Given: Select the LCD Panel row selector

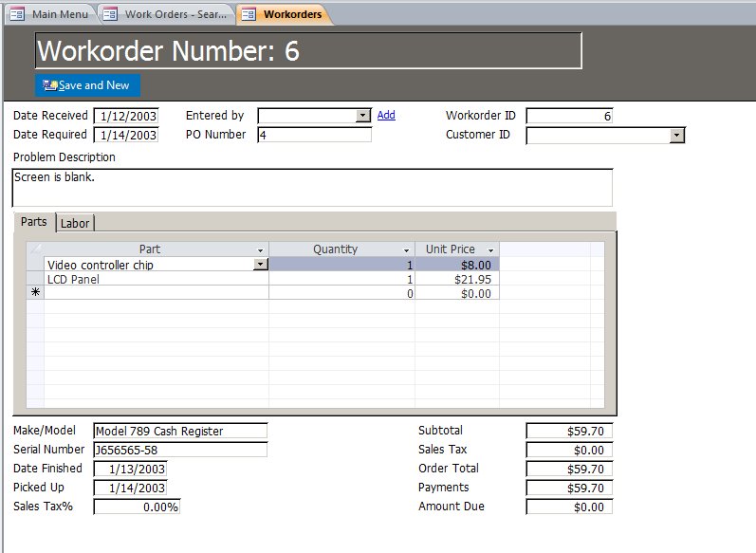Looking at the screenshot, I should 35,279.
